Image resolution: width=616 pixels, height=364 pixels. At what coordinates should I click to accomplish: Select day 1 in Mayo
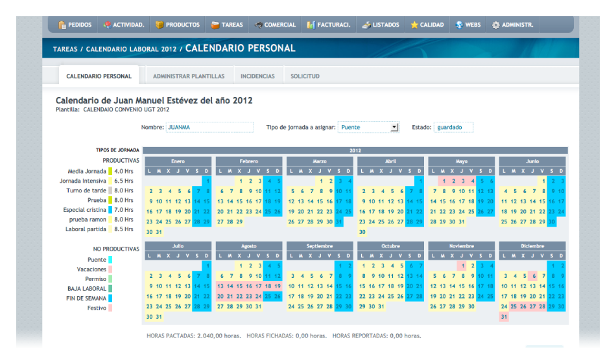[x=444, y=181]
